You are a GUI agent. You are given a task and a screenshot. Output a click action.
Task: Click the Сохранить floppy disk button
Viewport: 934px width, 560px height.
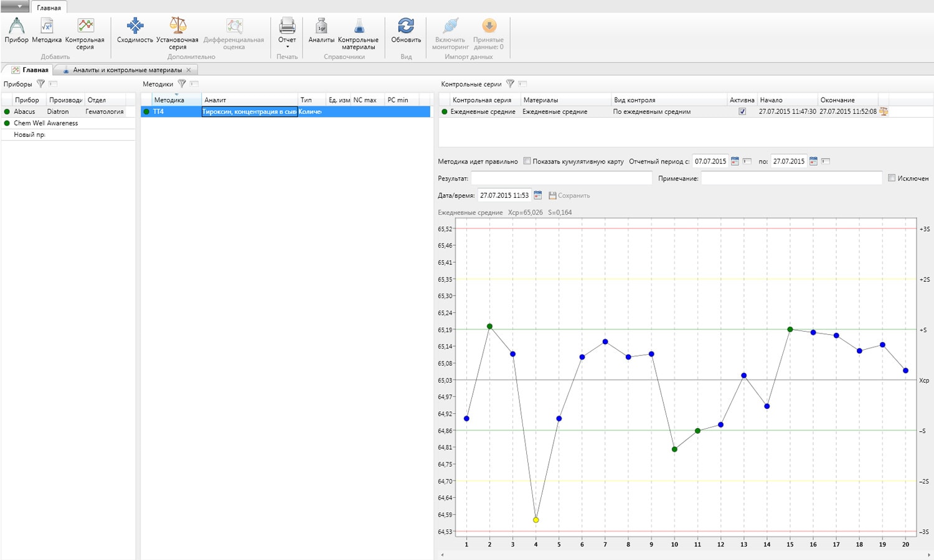tap(569, 195)
